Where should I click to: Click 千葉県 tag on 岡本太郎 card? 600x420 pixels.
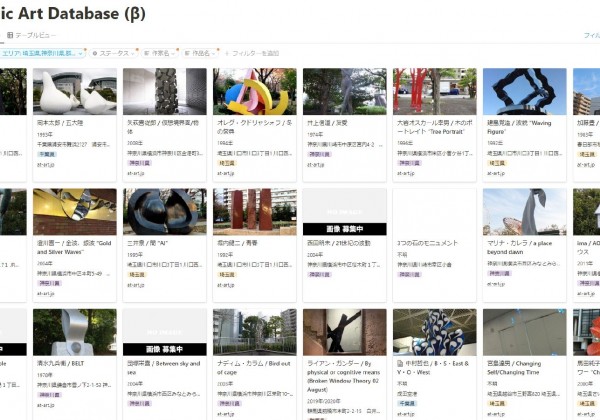tap(47, 155)
